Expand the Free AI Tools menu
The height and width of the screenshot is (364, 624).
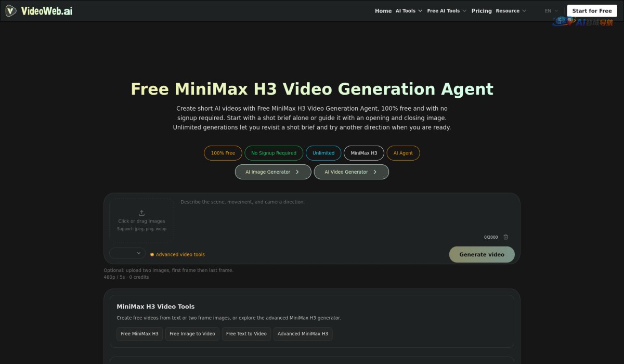coord(447,11)
